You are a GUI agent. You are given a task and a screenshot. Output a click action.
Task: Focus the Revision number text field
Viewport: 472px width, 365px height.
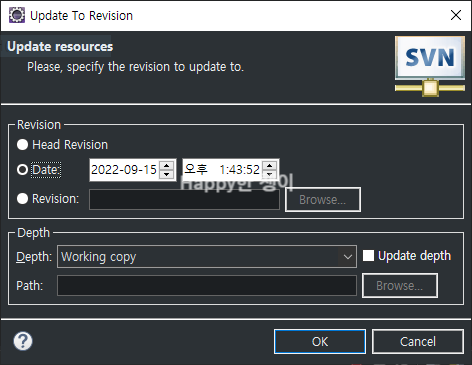(184, 199)
